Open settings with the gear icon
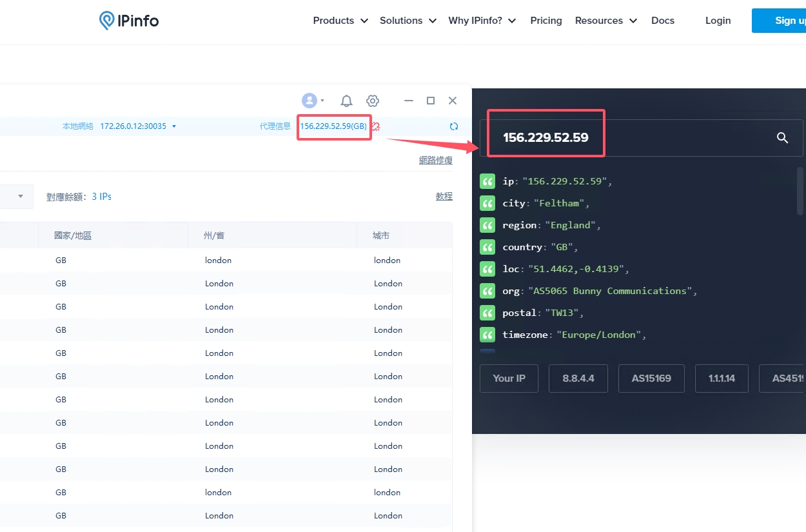The width and height of the screenshot is (806, 532). pyautogui.click(x=372, y=101)
